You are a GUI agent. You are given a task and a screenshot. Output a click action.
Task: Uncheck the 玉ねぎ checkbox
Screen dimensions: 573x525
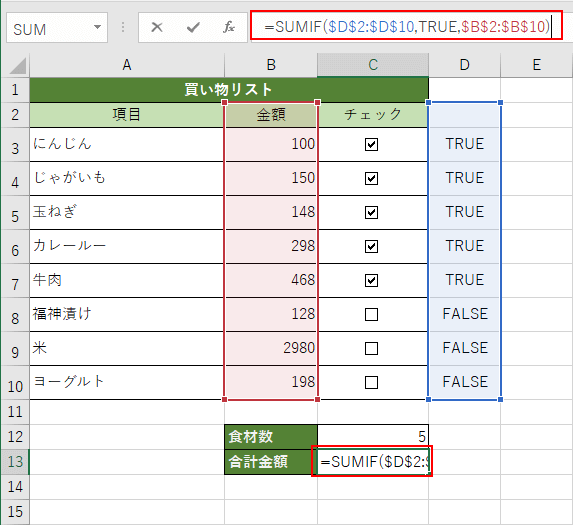[371, 213]
